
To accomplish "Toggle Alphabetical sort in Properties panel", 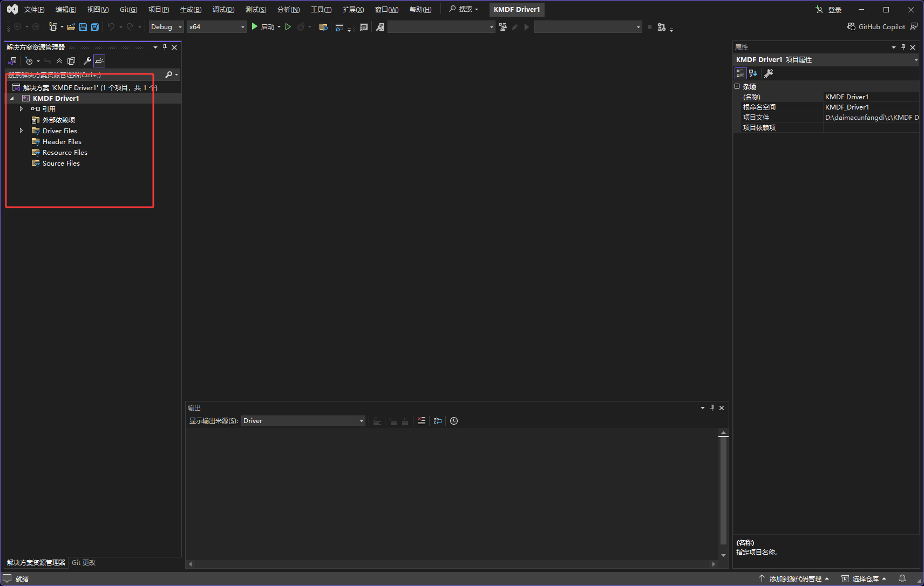I will pyautogui.click(x=753, y=73).
